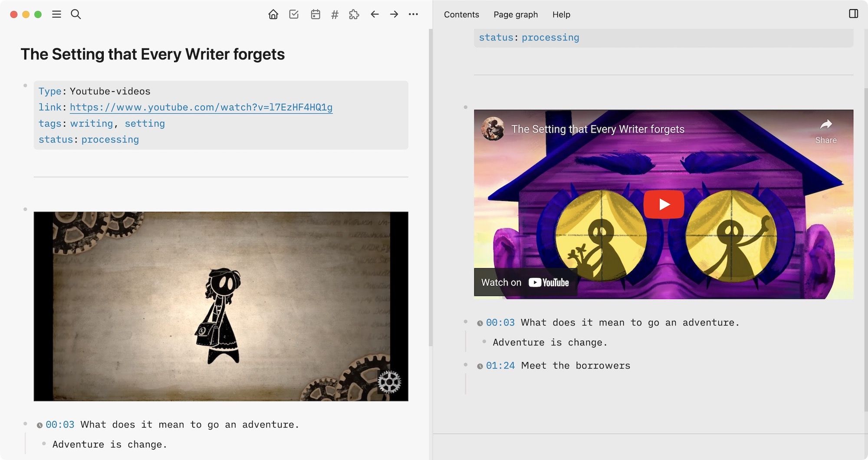Navigate back with the left arrow
This screenshot has width=868, height=460.
[374, 14]
